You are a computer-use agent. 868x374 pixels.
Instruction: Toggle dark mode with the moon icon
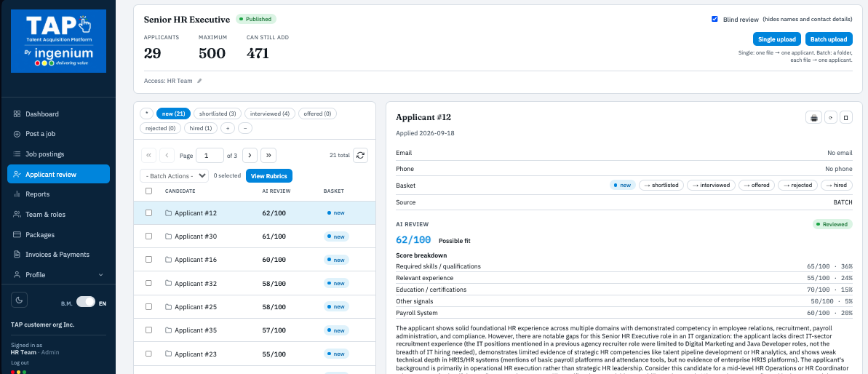(x=20, y=299)
